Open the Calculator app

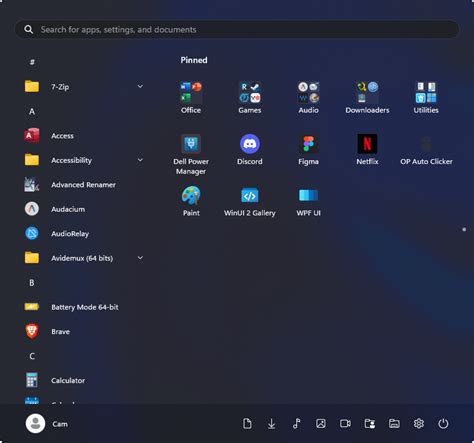pos(83,380)
